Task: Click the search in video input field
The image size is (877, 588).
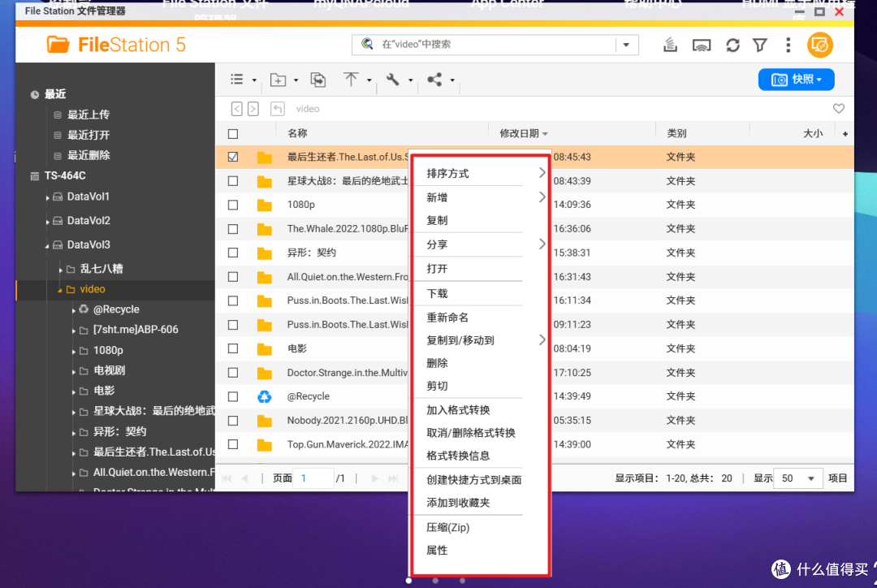Action: (495, 44)
